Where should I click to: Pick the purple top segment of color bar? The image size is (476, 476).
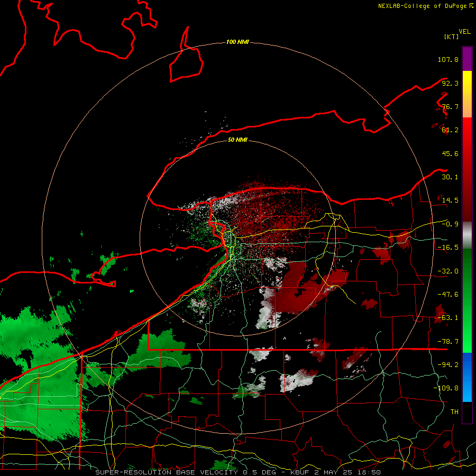click(467, 59)
